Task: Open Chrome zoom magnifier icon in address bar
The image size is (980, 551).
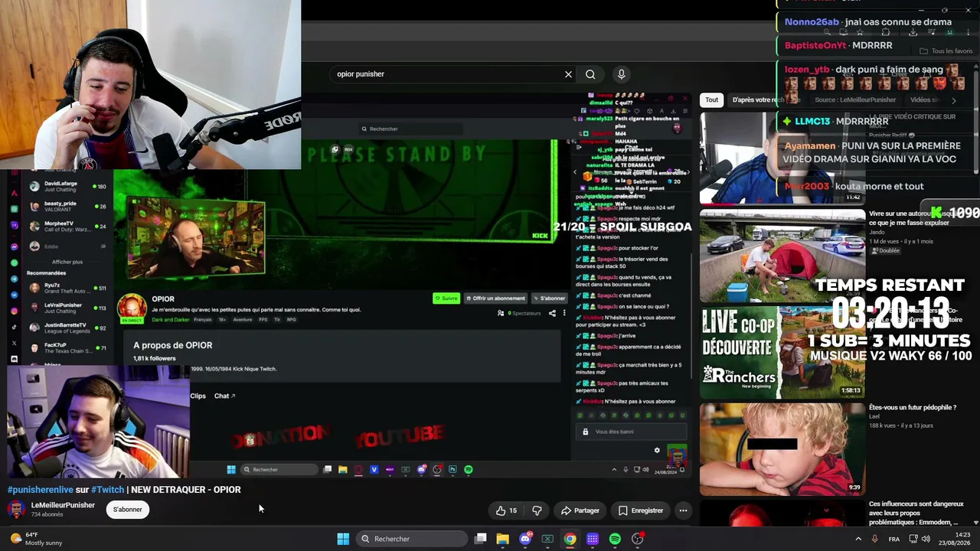Action: [827, 32]
